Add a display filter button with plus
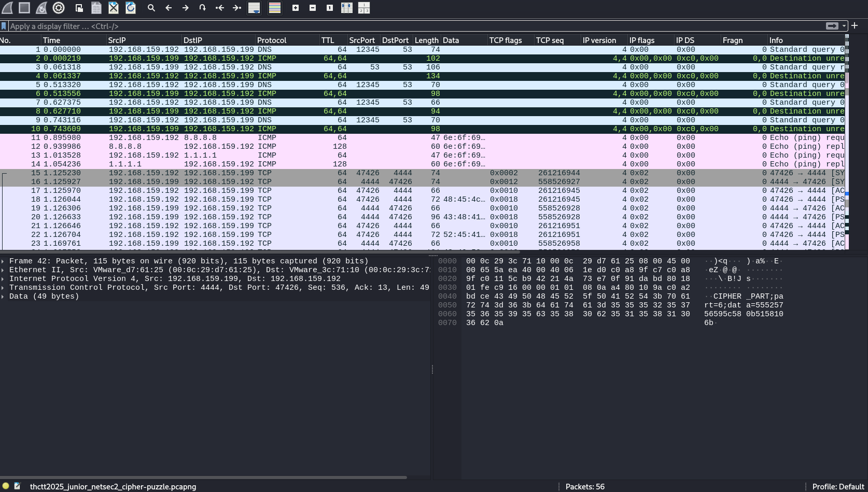The height and width of the screenshot is (492, 868). point(855,25)
